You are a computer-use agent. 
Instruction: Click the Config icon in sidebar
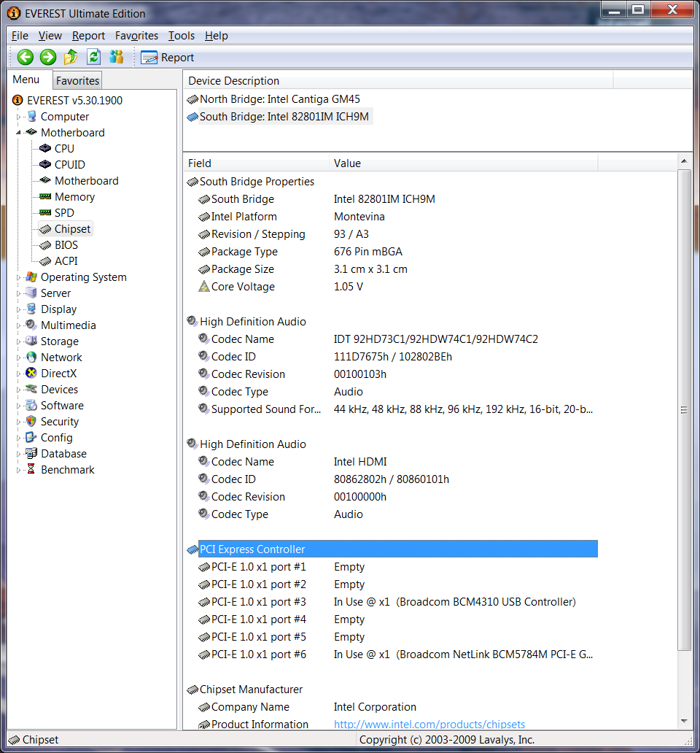31,437
